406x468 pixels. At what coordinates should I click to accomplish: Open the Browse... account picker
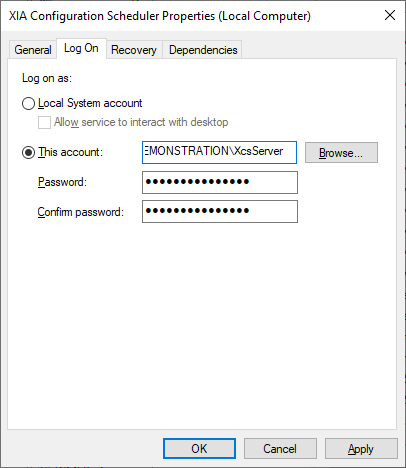(x=341, y=153)
